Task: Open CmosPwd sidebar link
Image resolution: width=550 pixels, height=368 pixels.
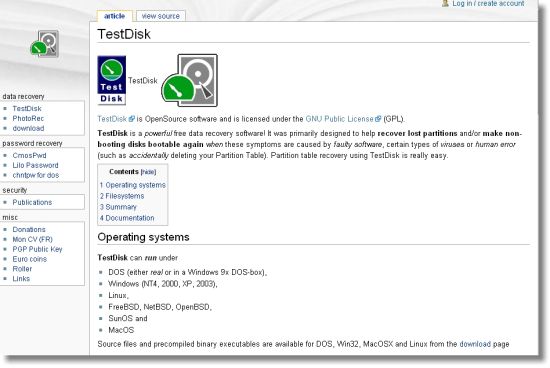Action: [29, 155]
